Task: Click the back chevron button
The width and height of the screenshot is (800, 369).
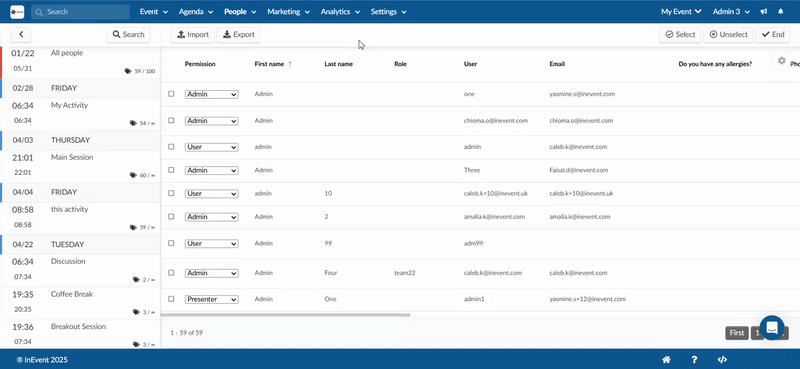Action: tap(21, 34)
